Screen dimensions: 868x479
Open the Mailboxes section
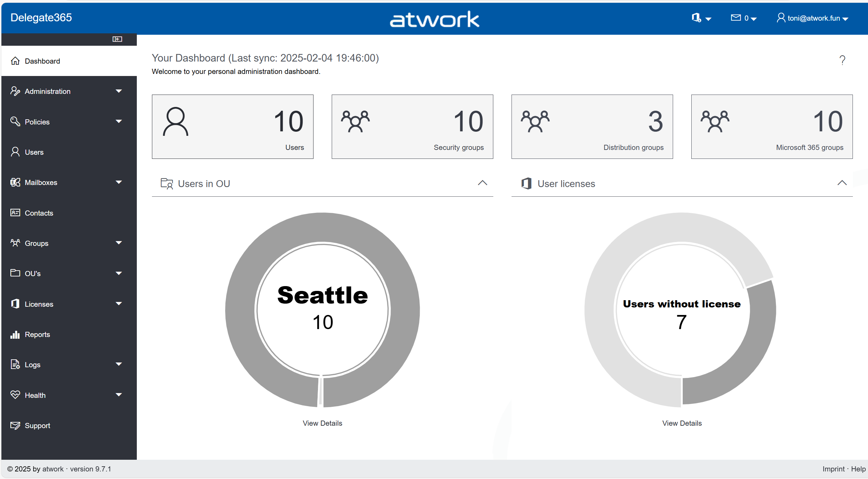point(41,182)
